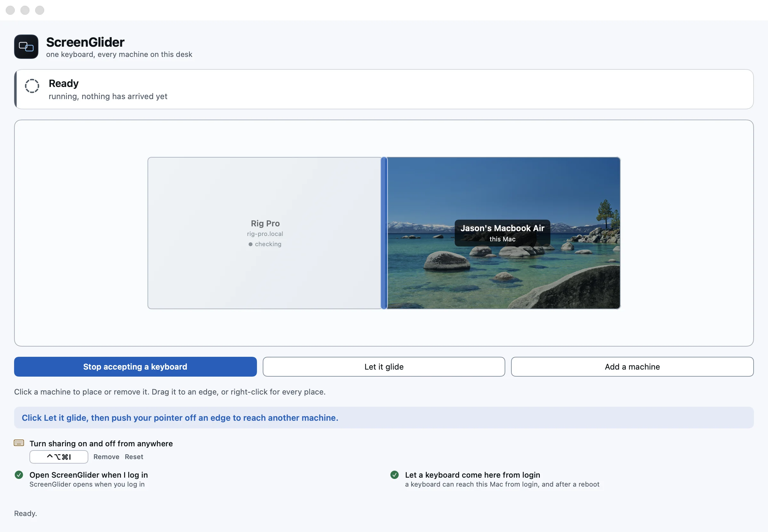This screenshot has height=532, width=768.
Task: Click the 'this Mac' label
Action: tap(502, 239)
